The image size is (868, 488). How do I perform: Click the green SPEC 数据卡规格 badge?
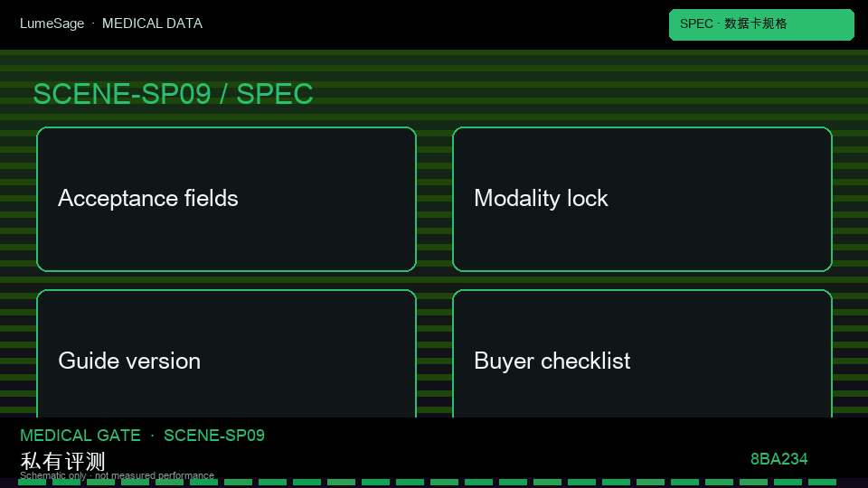pos(761,24)
